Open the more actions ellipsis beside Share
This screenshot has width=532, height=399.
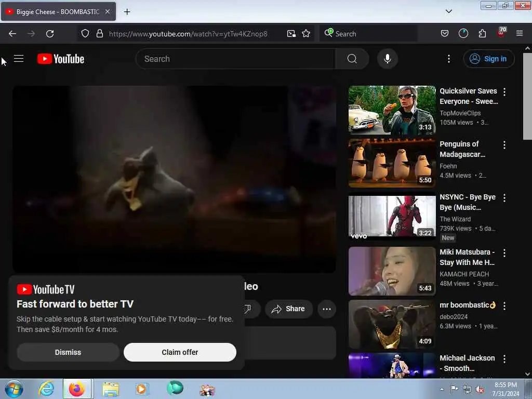327,309
